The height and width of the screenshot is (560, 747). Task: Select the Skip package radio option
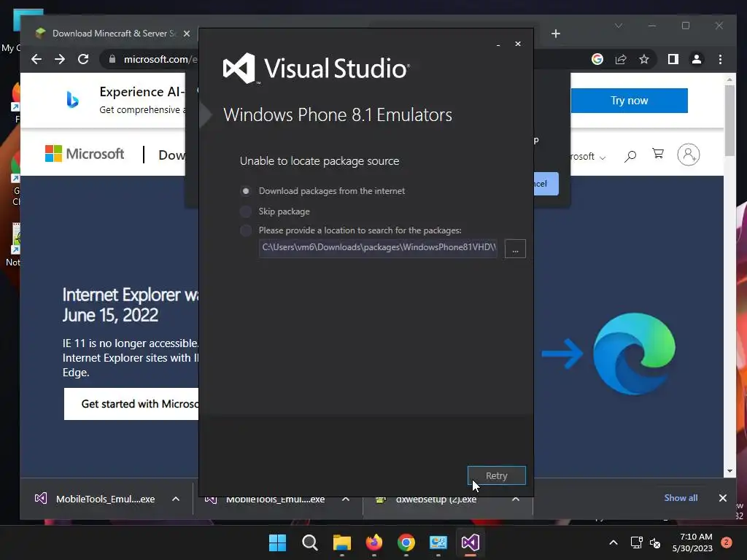pyautogui.click(x=246, y=211)
